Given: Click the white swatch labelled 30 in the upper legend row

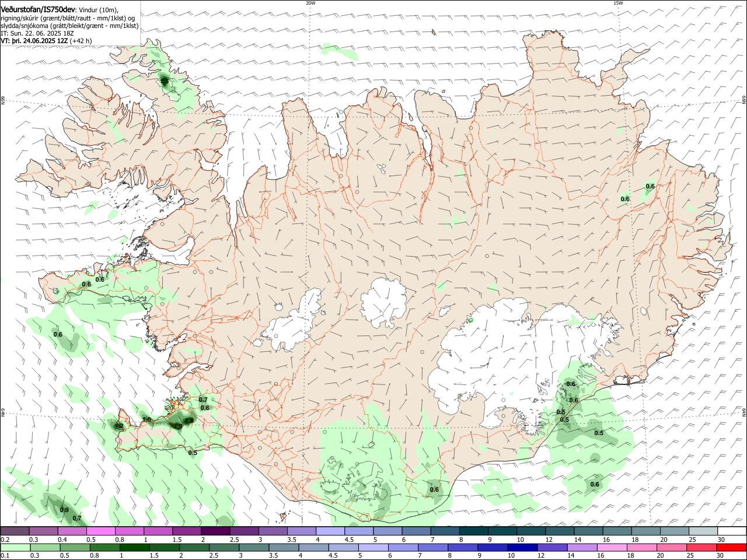Looking at the screenshot, I should coord(732,530).
